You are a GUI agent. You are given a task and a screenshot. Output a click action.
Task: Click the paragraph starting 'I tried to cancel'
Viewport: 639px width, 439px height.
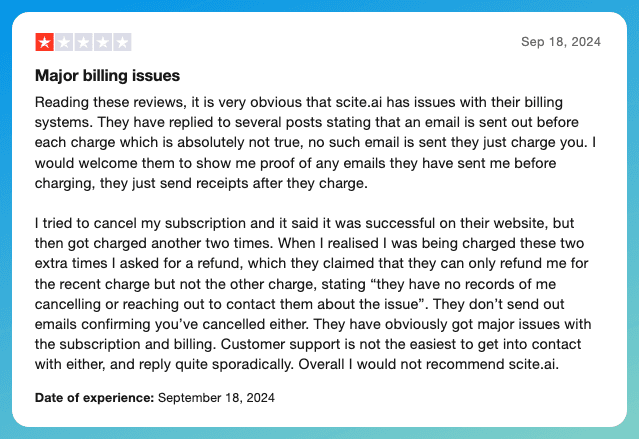tap(313, 294)
